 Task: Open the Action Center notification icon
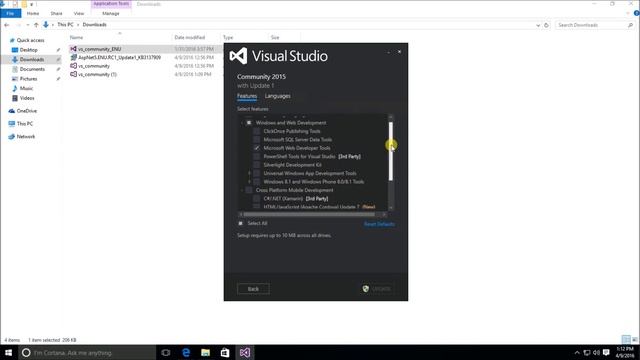tap(606, 353)
